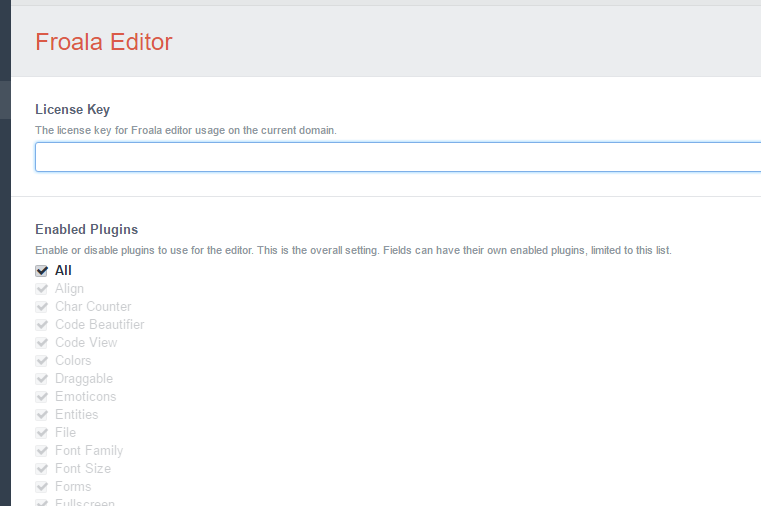This screenshot has width=763, height=506.
Task: Click the License Key input field
Action: 398,157
